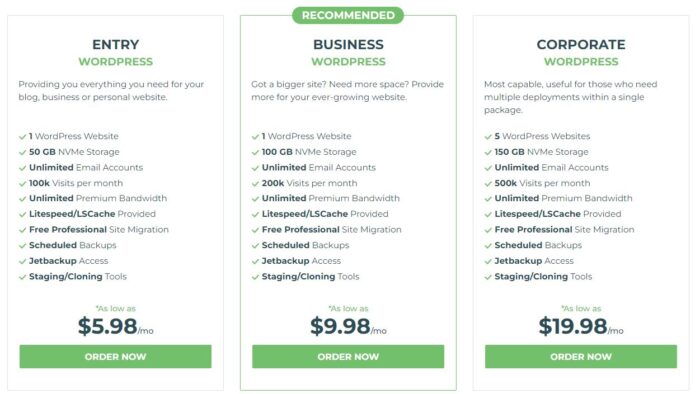Click checkmark next to 200k Visits per month
700x394 pixels.
255,184
